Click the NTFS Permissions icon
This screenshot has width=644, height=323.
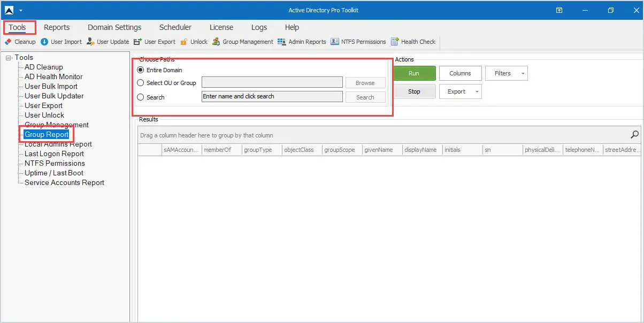click(x=335, y=42)
